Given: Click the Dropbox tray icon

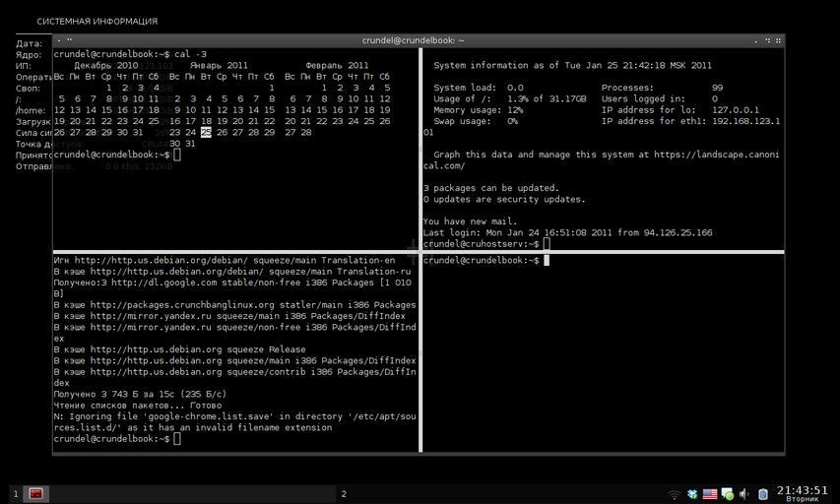Looking at the screenshot, I should (x=692, y=494).
